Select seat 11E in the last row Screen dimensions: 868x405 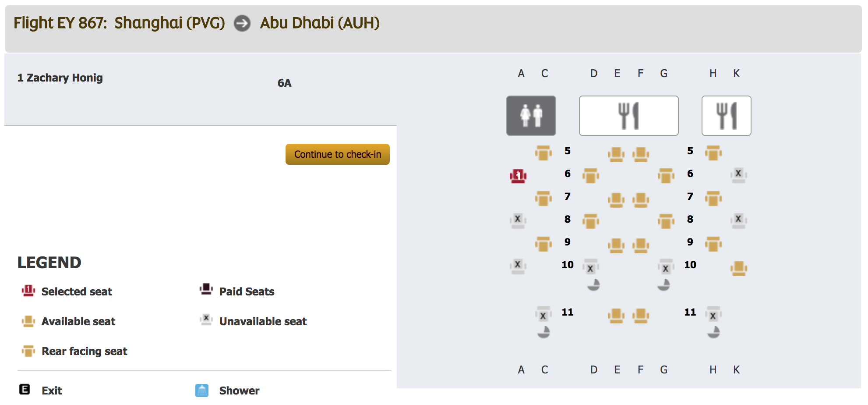click(616, 315)
